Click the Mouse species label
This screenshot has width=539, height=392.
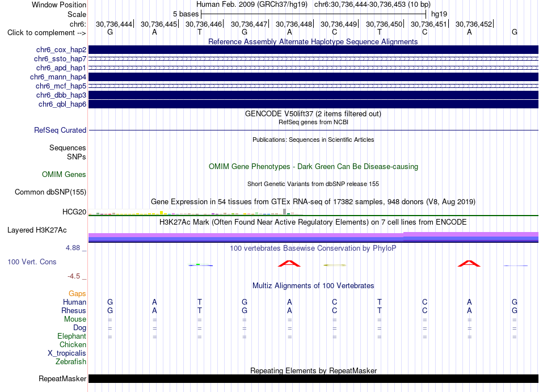[75, 319]
